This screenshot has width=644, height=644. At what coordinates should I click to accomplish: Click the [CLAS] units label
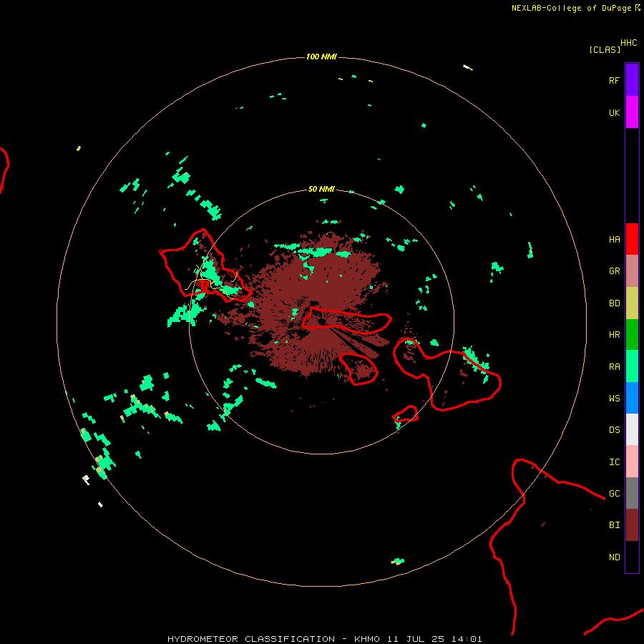605,49
